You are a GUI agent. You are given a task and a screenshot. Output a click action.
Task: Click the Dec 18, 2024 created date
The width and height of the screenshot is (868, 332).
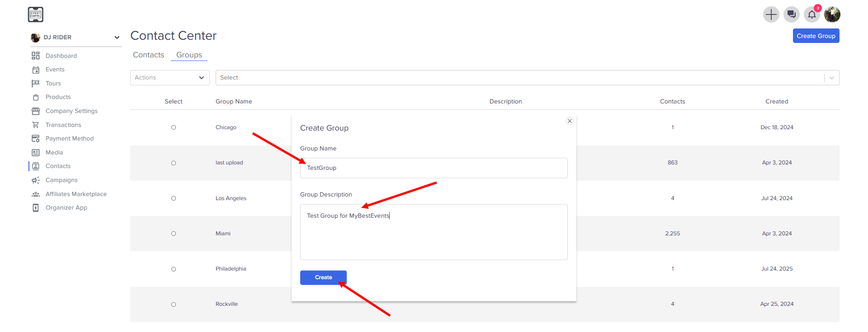[777, 127]
